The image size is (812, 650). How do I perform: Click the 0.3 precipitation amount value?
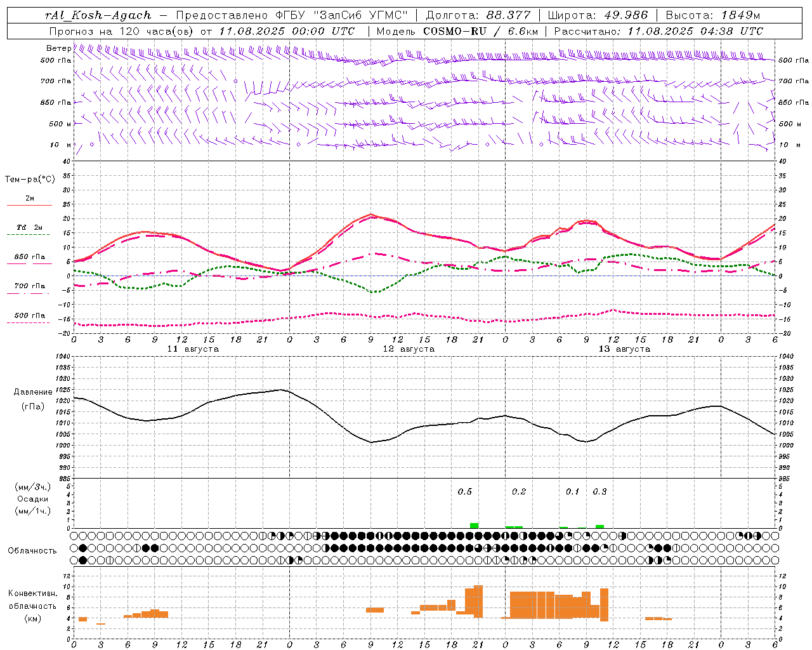(599, 491)
